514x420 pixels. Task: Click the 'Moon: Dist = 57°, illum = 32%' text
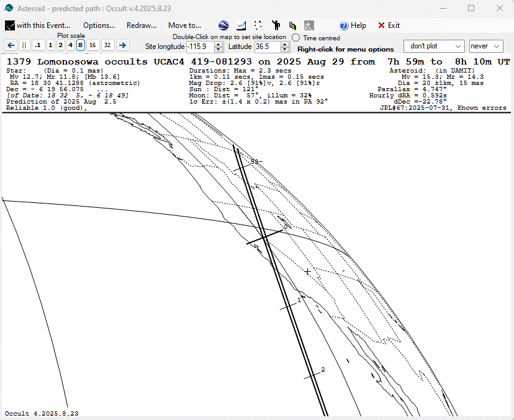coord(250,96)
